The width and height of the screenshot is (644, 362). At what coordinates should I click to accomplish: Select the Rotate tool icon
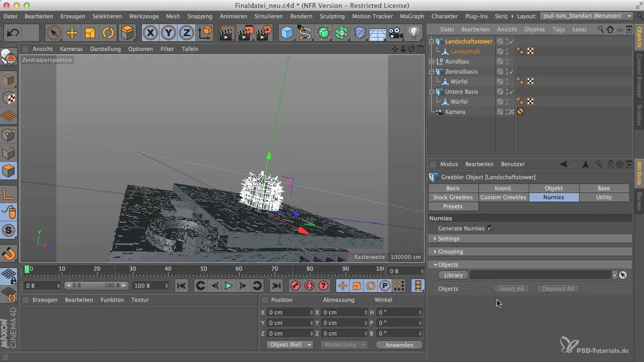(108, 33)
